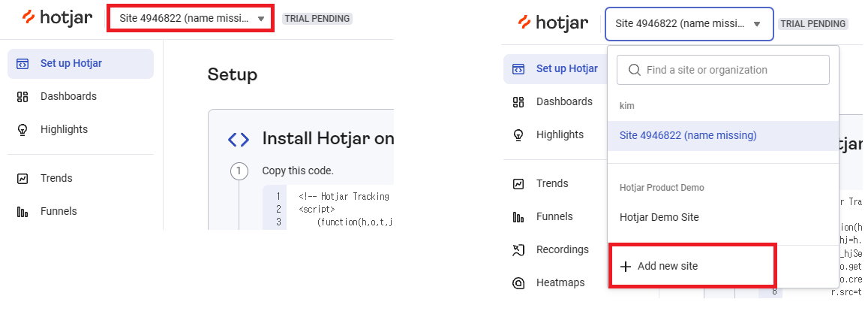This screenshot has height=311, width=868.
Task: Click Set up Hotjar icon in left sidebar
Action: coord(23,63)
